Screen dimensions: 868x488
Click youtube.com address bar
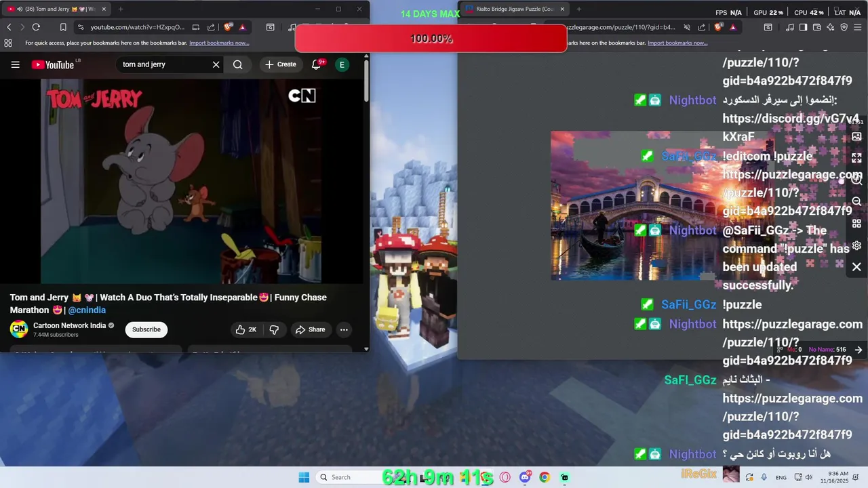point(137,27)
